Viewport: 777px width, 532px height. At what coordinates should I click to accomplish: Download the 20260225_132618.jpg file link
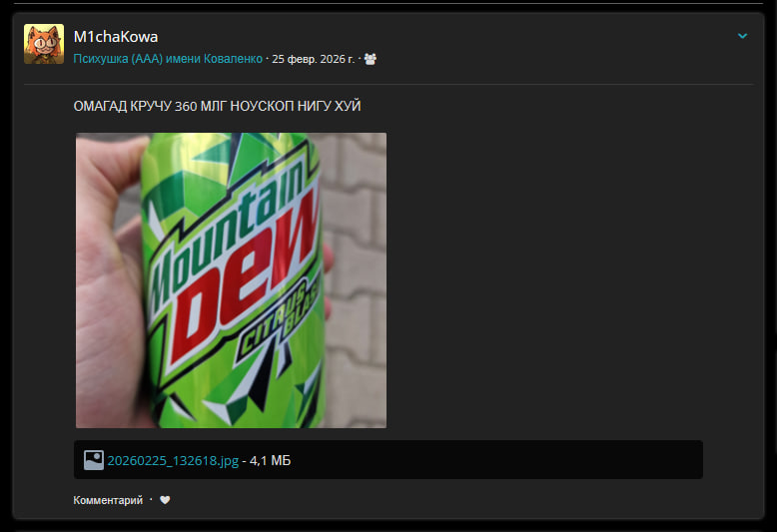point(173,460)
